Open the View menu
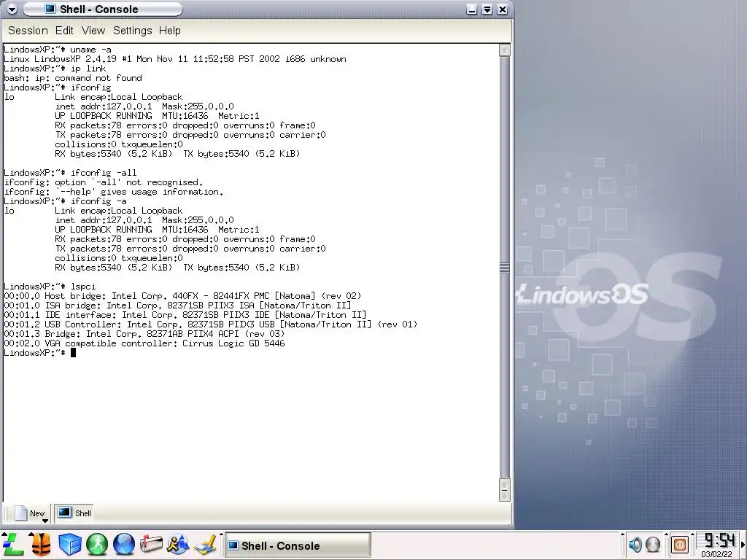The height and width of the screenshot is (560, 747). [x=93, y=31]
